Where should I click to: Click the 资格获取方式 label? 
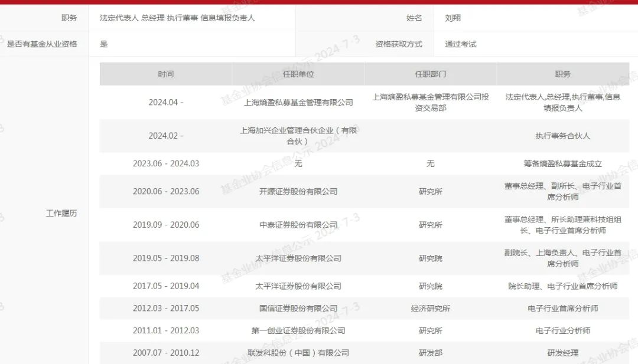pos(399,44)
